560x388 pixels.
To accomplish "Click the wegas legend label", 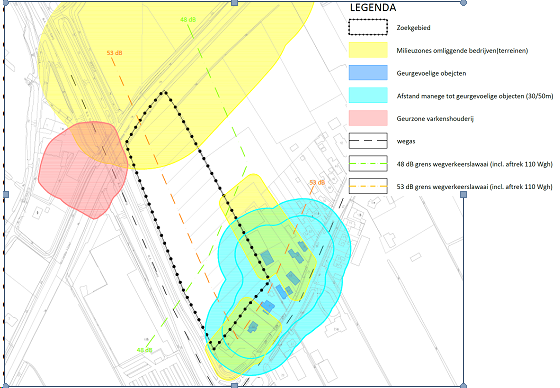I will pyautogui.click(x=406, y=141).
